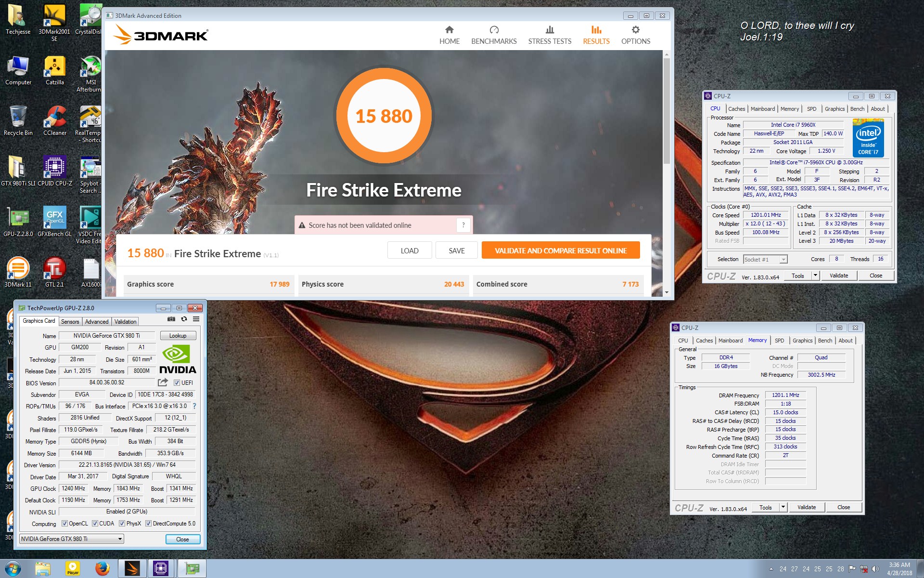Click the scroll-down arrow in 3DMark results

(x=667, y=292)
